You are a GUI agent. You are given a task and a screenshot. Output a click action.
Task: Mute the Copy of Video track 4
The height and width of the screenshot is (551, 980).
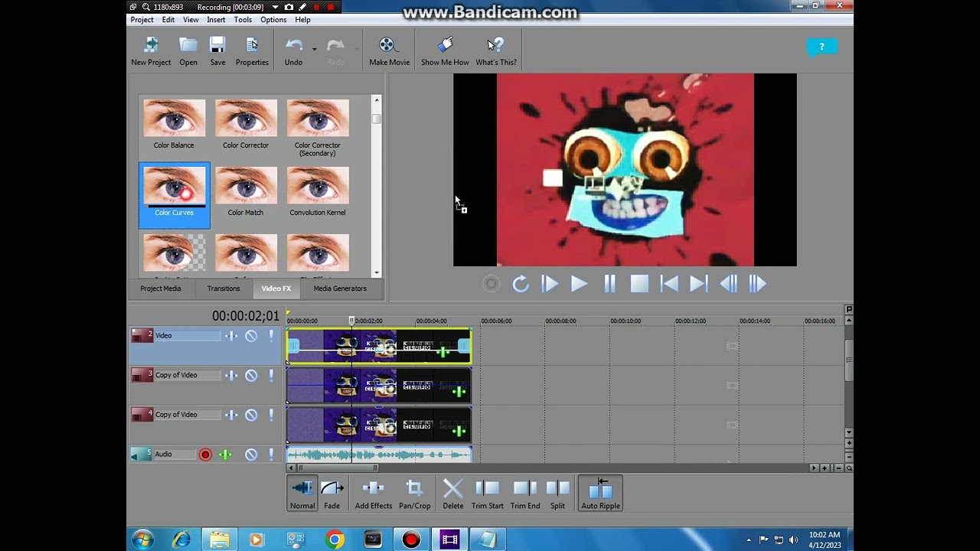point(251,416)
